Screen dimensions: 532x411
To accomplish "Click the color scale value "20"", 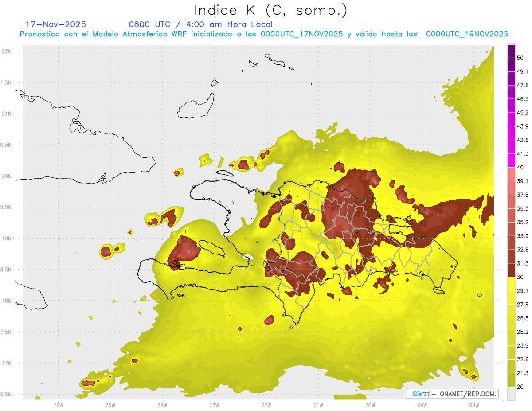I will click(520, 387).
